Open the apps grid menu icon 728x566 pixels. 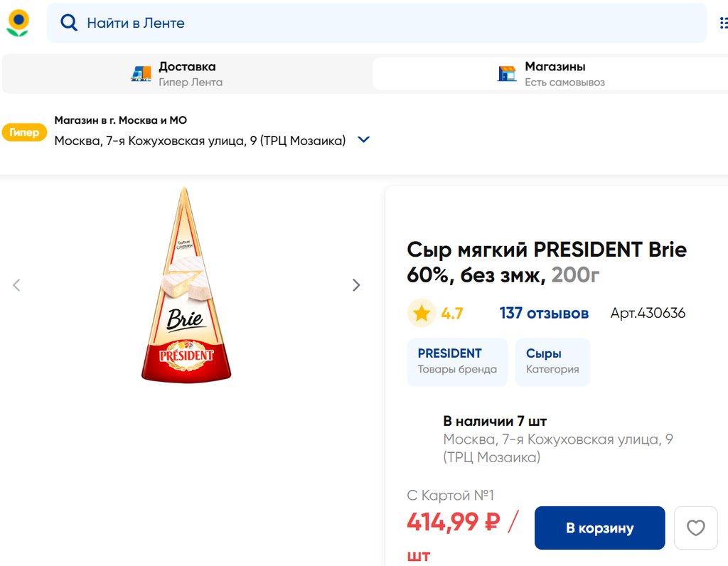coord(723,23)
